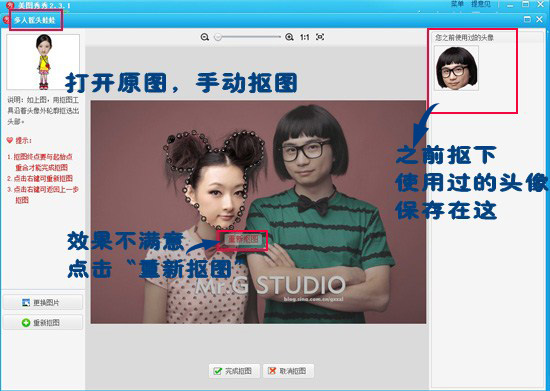Click the cartoon girl sample thumbnail
Image resolution: width=550 pixels, height=391 pixels.
(43, 61)
